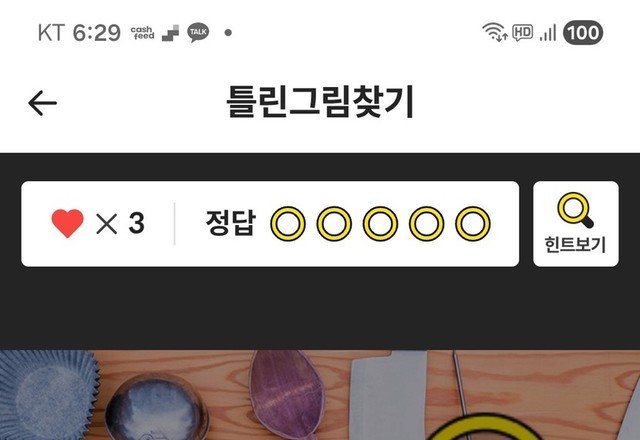
Task: Select the fifth yellow answer circle
Action: click(473, 224)
